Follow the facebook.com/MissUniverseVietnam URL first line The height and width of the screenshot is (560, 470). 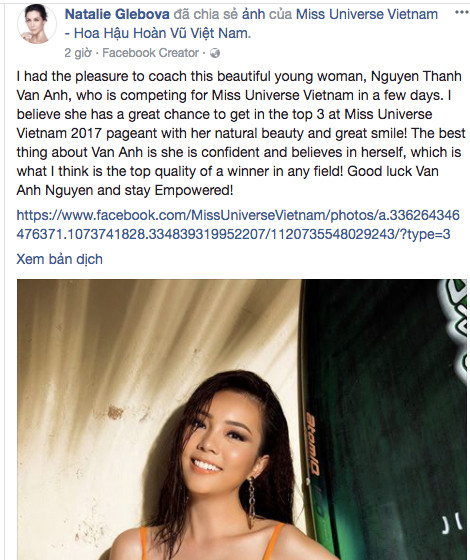(x=238, y=215)
